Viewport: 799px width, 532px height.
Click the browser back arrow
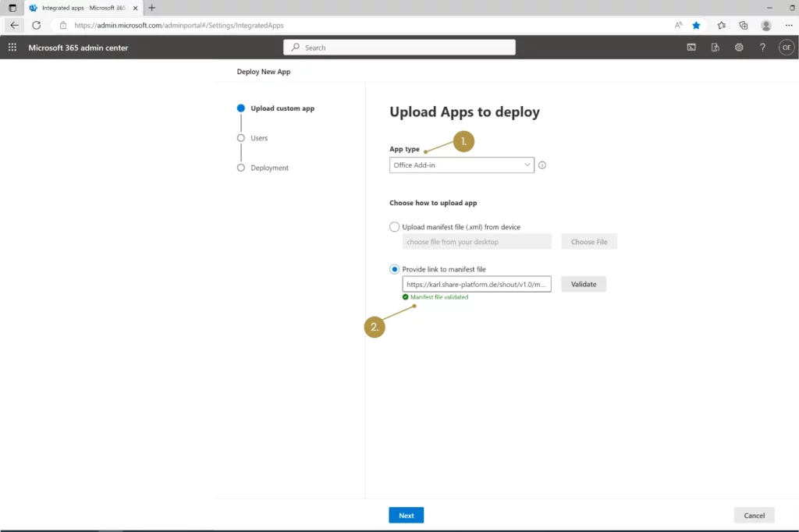[14, 25]
